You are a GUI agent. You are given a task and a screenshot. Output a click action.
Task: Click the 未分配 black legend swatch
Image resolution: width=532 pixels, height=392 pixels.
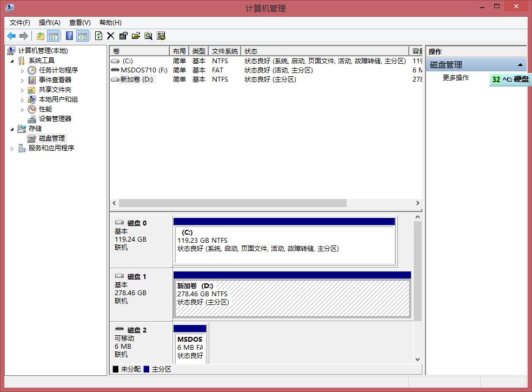point(115,369)
